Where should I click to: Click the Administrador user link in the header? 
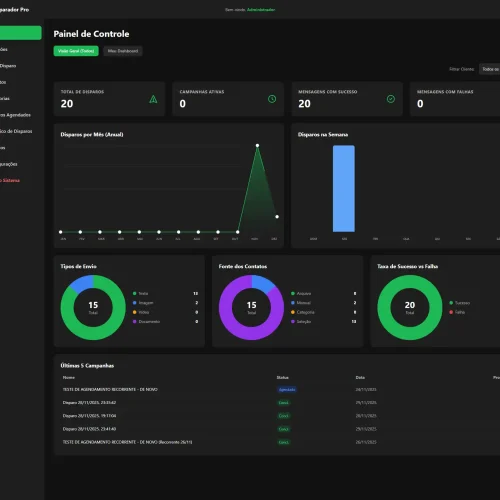coord(261,10)
